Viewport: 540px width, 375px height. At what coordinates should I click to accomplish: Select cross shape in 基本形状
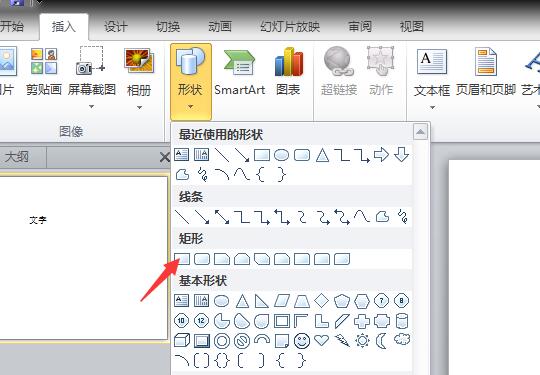pos(362,321)
